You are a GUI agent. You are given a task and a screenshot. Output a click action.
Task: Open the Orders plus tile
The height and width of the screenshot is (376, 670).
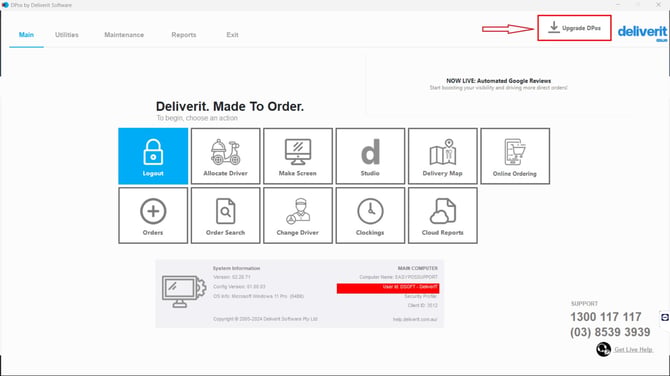153,215
